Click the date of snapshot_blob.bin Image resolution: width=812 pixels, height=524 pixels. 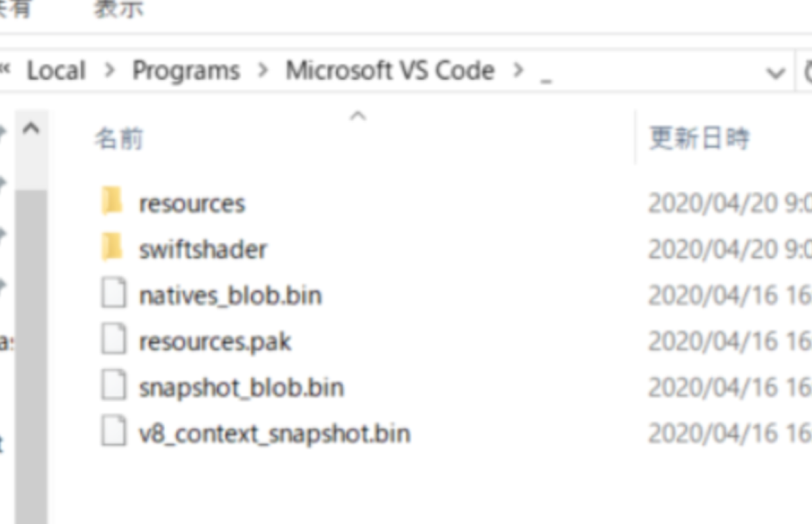pos(729,388)
